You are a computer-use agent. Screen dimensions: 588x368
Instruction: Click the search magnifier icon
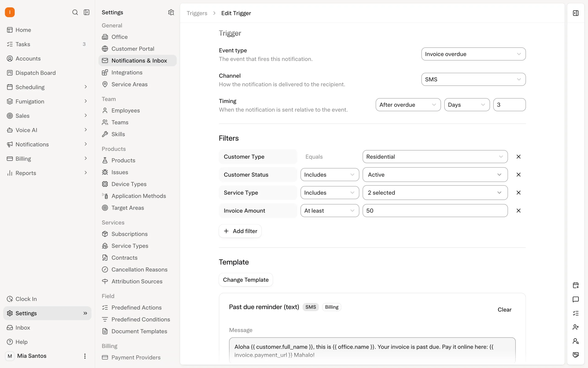point(75,12)
